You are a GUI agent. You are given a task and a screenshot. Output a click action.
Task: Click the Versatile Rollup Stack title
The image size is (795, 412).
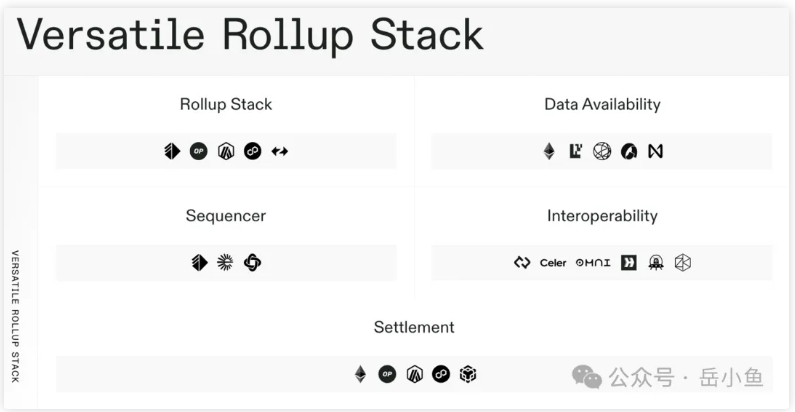click(250, 35)
